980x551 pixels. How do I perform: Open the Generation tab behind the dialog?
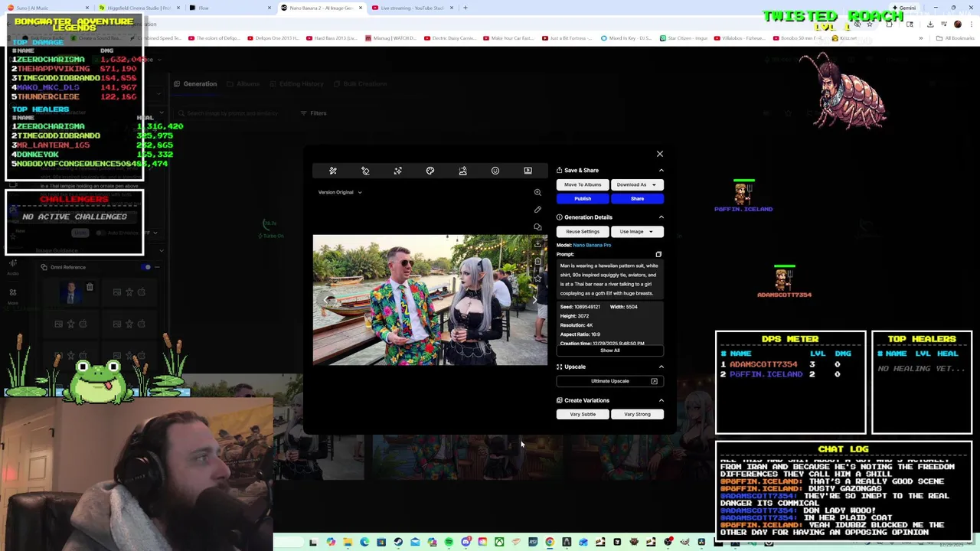click(x=195, y=83)
